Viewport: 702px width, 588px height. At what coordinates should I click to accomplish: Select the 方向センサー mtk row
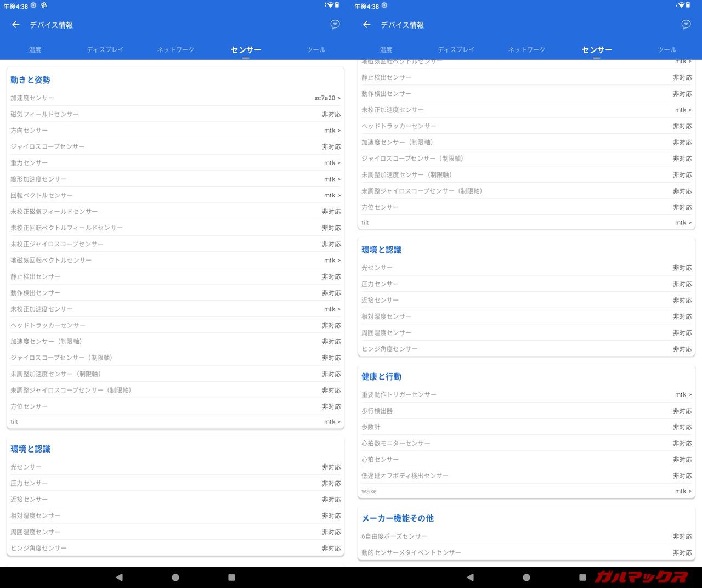175,131
